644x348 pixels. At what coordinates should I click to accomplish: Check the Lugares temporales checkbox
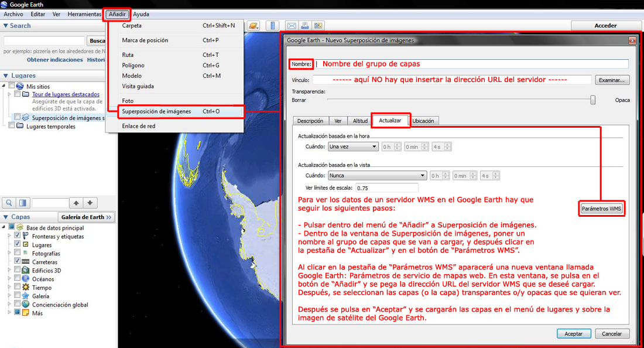pos(12,126)
